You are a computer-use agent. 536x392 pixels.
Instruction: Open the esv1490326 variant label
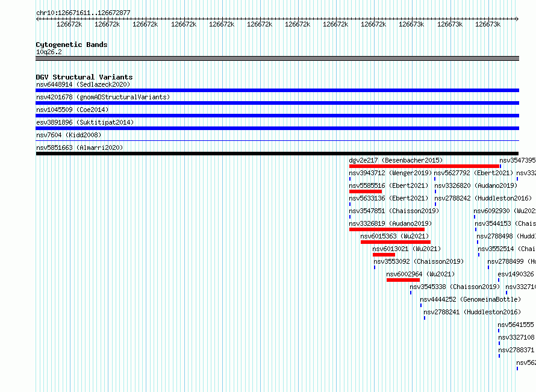point(516,274)
